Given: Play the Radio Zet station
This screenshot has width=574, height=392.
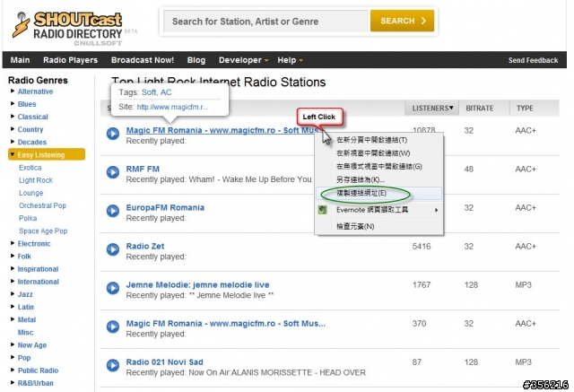Looking at the screenshot, I should [113, 249].
